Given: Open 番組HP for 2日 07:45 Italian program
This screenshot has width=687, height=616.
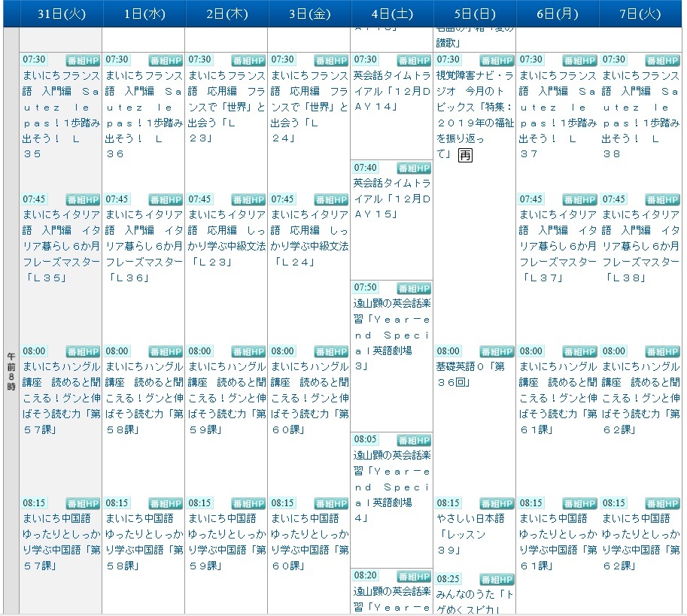Looking at the screenshot, I should [x=248, y=199].
